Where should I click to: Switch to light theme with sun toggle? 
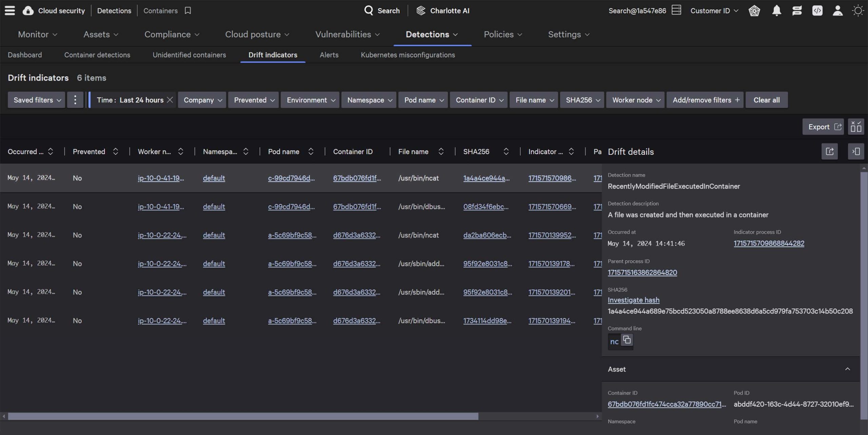click(x=858, y=11)
